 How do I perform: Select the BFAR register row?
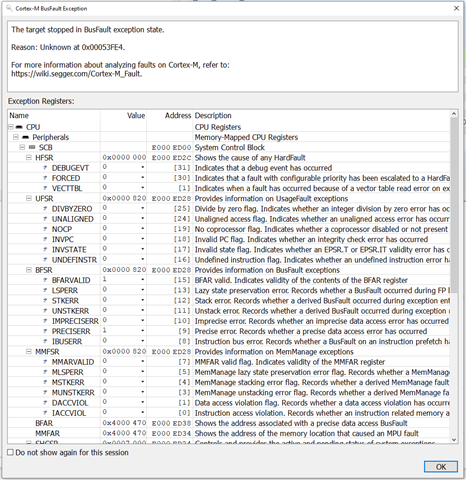229,423
